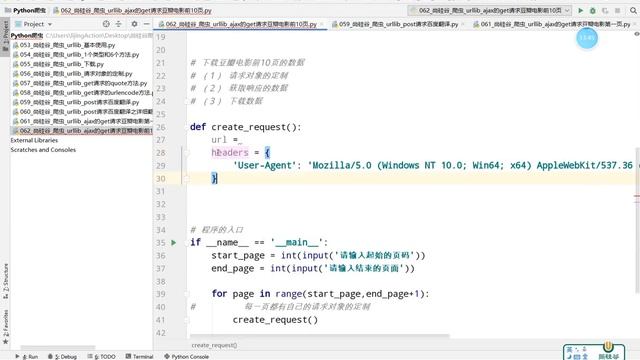Click the 062 file breadcrumb in navigation bar
The height and width of the screenshot is (360, 640).
pyautogui.click(x=133, y=10)
